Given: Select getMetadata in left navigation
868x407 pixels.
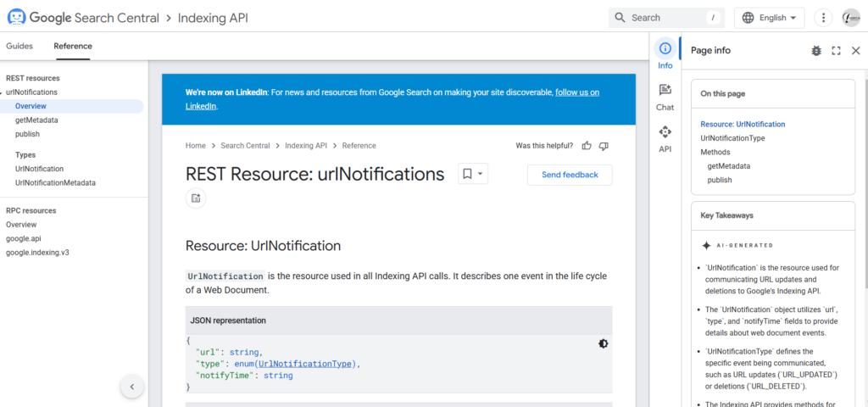Looking at the screenshot, I should (36, 120).
